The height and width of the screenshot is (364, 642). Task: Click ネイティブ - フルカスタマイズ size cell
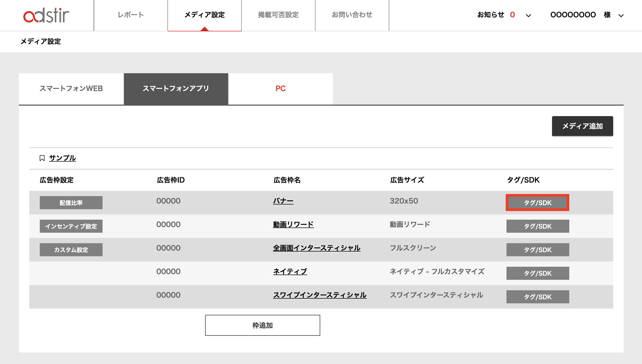pos(437,271)
